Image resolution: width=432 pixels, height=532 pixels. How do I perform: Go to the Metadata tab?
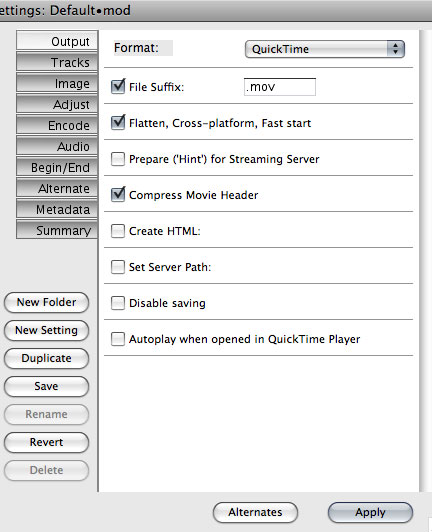click(57, 209)
